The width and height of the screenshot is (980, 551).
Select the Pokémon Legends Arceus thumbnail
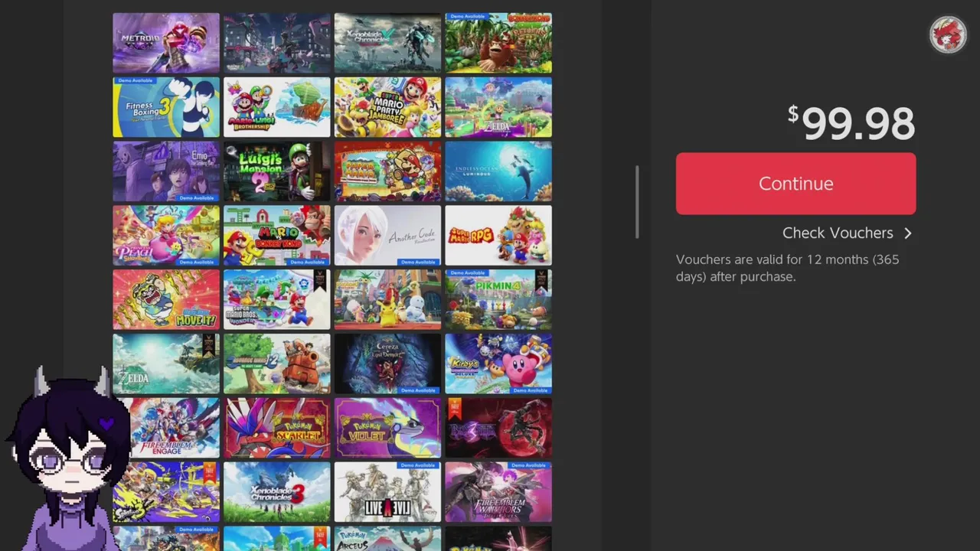(x=387, y=539)
